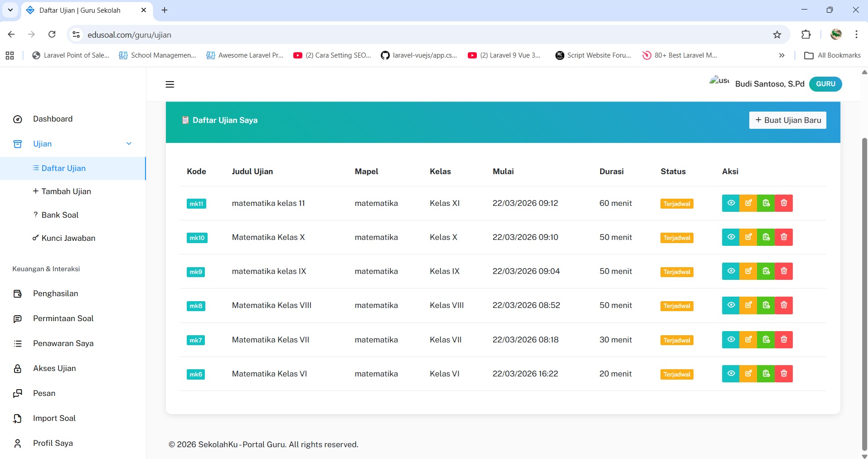Viewport: 868px width, 459px height.
Task: Toggle the bookmark star in address bar
Action: tap(777, 34)
